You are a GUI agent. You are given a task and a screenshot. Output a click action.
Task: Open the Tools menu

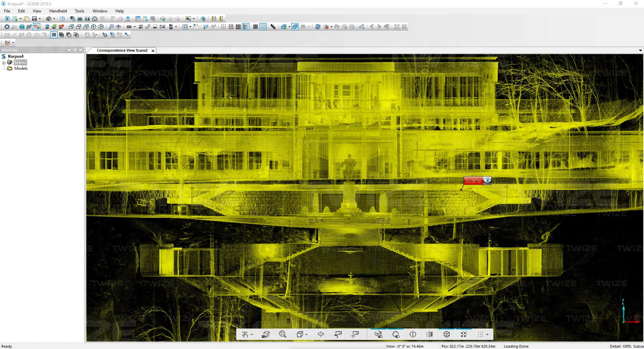80,11
